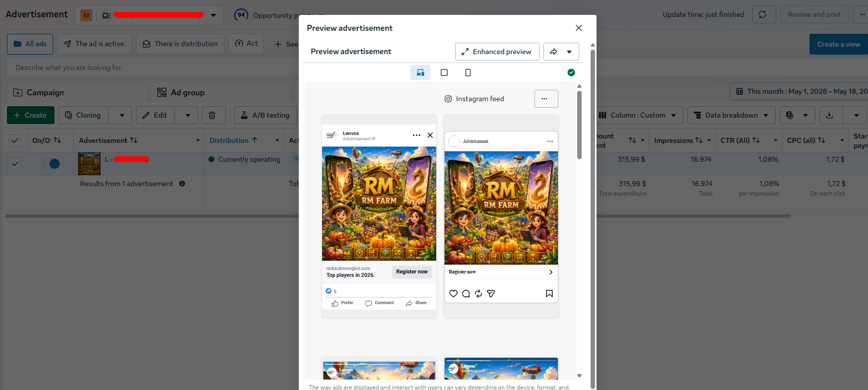868x390 pixels.
Task: Expand the Edit dropdown arrow
Action: pos(188,115)
